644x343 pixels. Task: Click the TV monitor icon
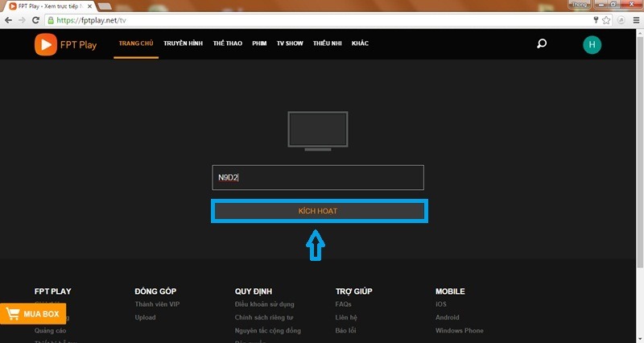pyautogui.click(x=318, y=129)
